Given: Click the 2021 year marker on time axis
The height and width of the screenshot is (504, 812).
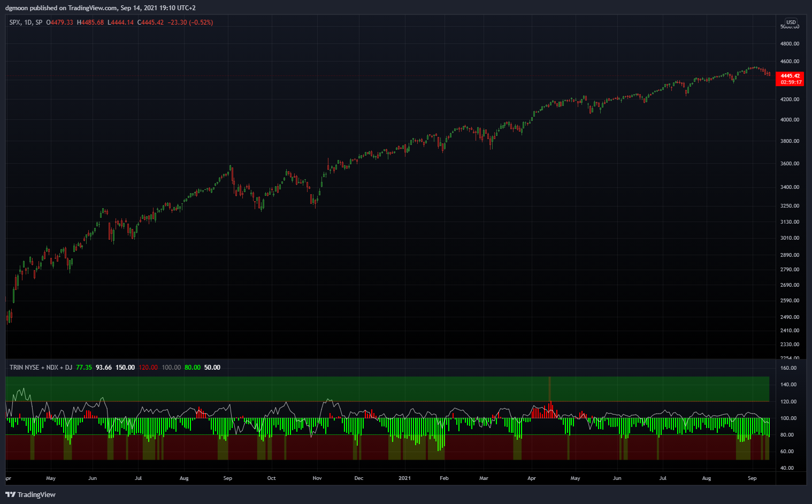Looking at the screenshot, I should tap(405, 478).
